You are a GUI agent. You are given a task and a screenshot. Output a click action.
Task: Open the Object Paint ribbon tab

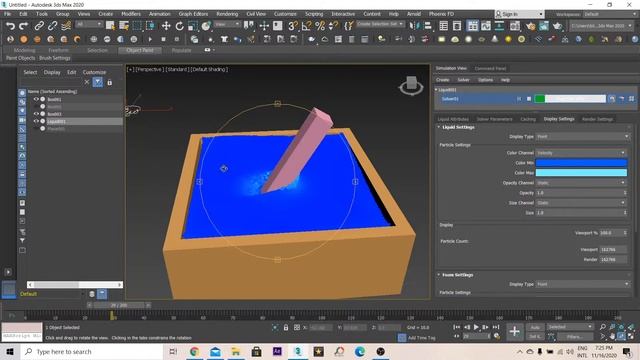pyautogui.click(x=140, y=50)
